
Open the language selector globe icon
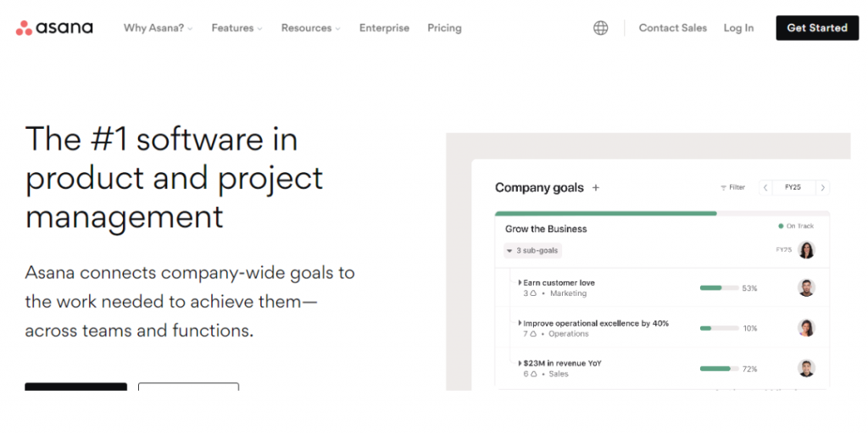pyautogui.click(x=600, y=28)
